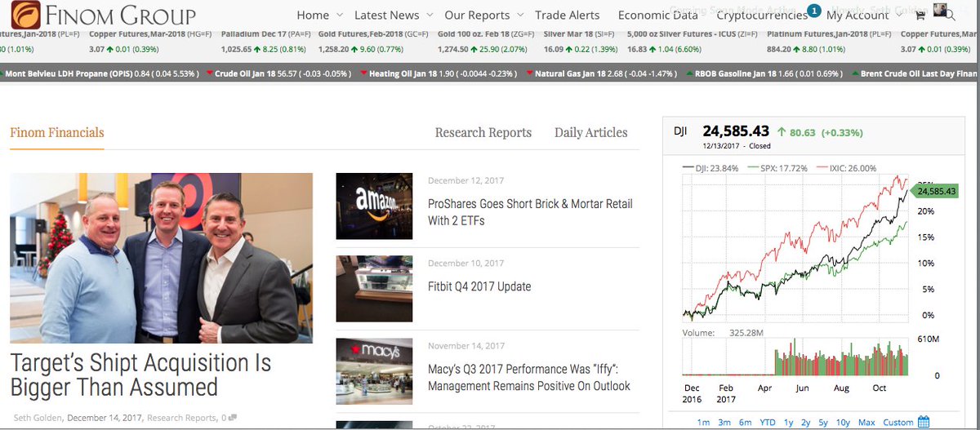Expand the Home menu arrow

tap(339, 16)
